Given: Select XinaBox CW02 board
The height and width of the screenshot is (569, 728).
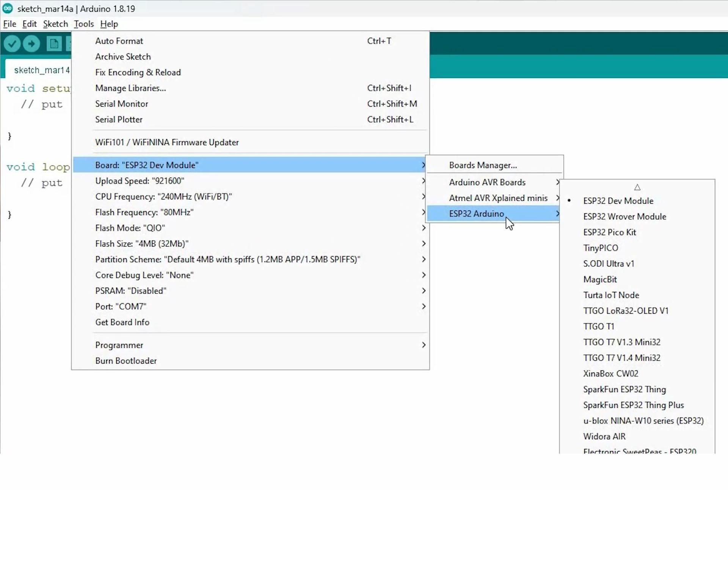Looking at the screenshot, I should 637,374.
